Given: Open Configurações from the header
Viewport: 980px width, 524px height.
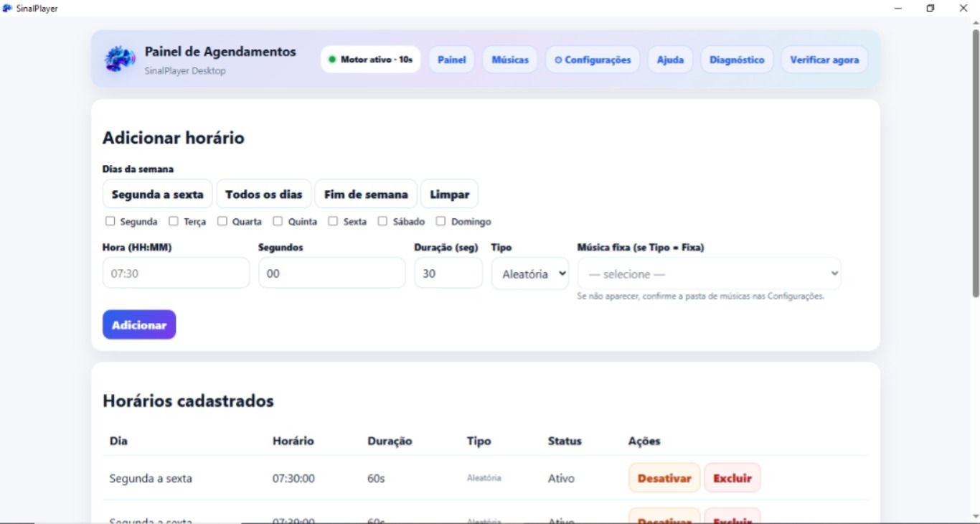Looking at the screenshot, I should coord(593,60).
